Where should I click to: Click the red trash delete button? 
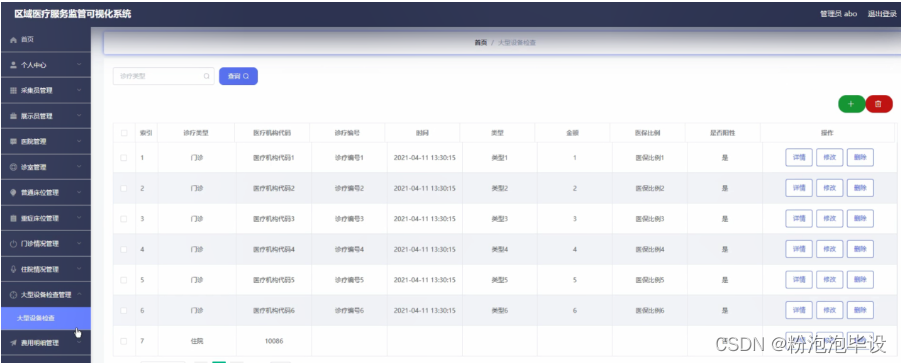pyautogui.click(x=878, y=104)
